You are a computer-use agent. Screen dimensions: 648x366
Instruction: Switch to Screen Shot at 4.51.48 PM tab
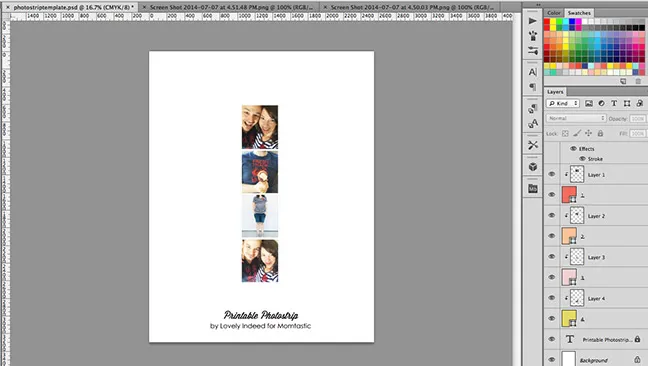(231, 7)
